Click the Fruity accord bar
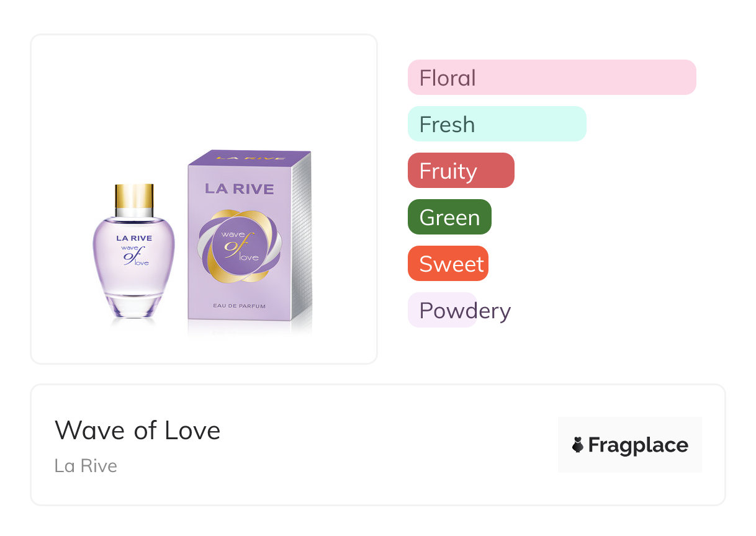Screen dimensions: 756x536 pos(461,171)
